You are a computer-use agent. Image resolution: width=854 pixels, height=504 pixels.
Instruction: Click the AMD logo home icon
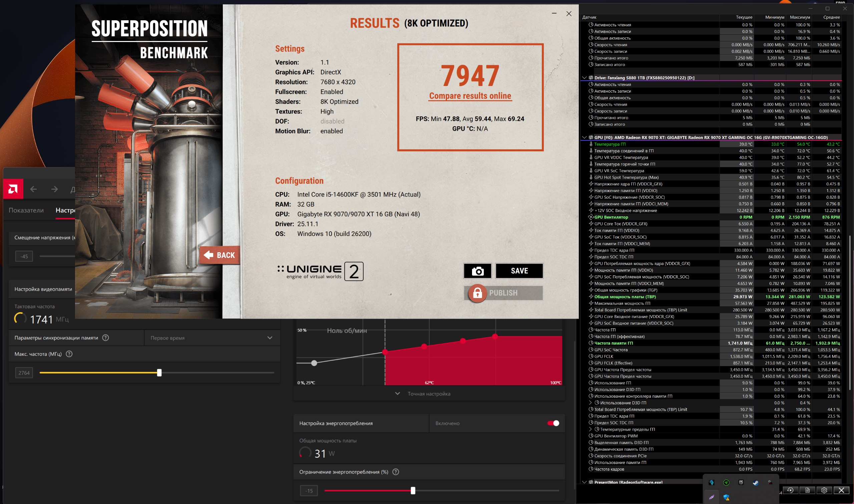[x=13, y=189]
